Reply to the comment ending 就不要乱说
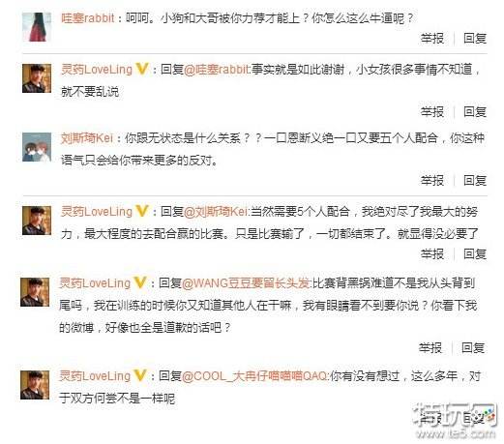This screenshot has width=504, height=444. click(x=475, y=112)
